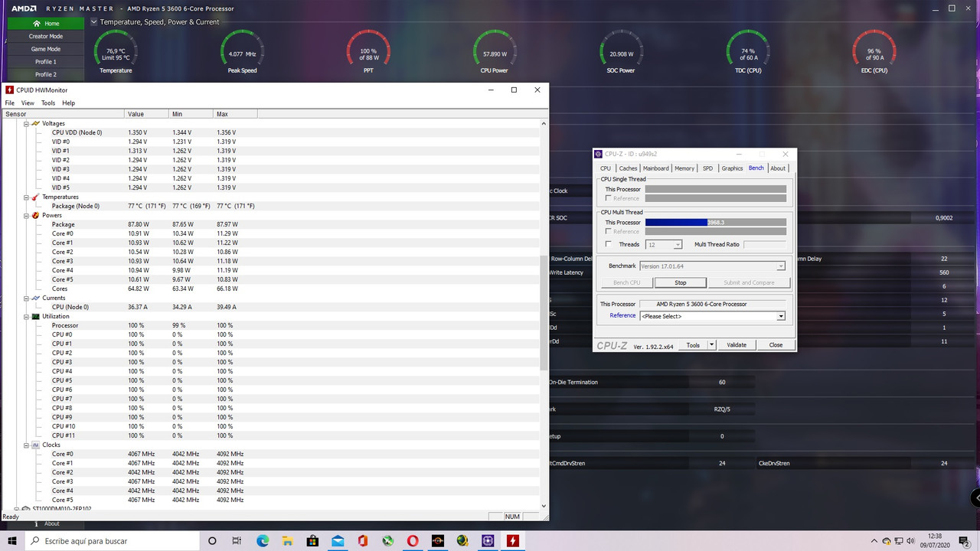The height and width of the screenshot is (551, 980).
Task: Open Cortana from the taskbar
Action: point(212,541)
